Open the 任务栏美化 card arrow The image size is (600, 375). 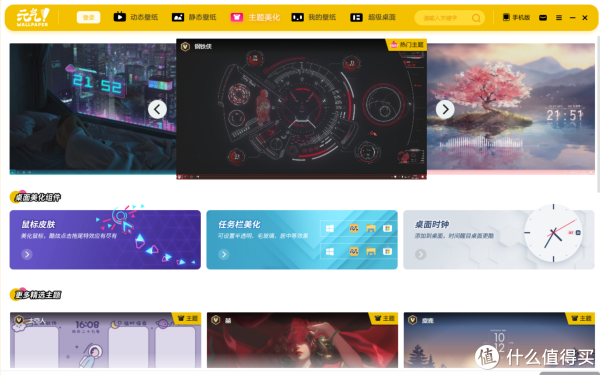point(224,254)
